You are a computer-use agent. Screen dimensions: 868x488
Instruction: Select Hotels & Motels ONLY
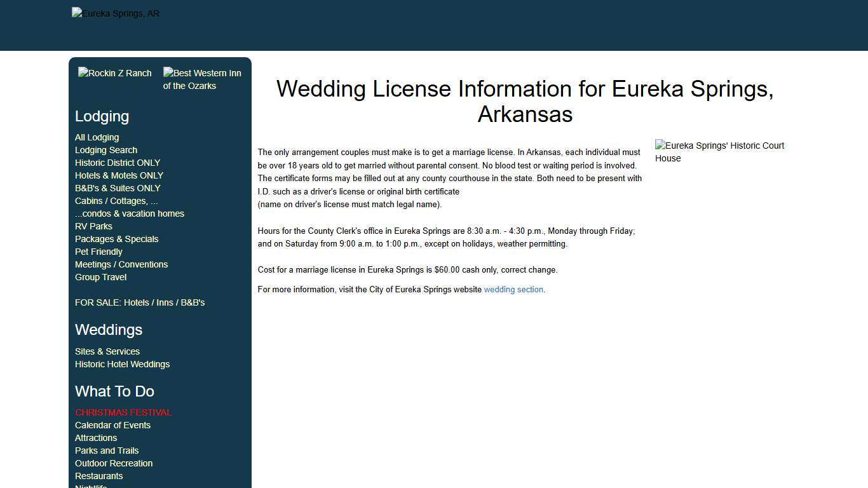click(119, 175)
